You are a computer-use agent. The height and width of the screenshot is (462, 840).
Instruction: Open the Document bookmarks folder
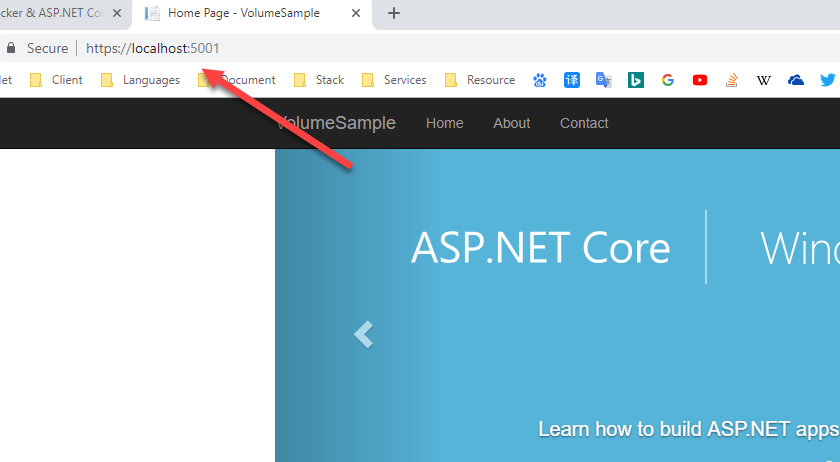(x=237, y=80)
